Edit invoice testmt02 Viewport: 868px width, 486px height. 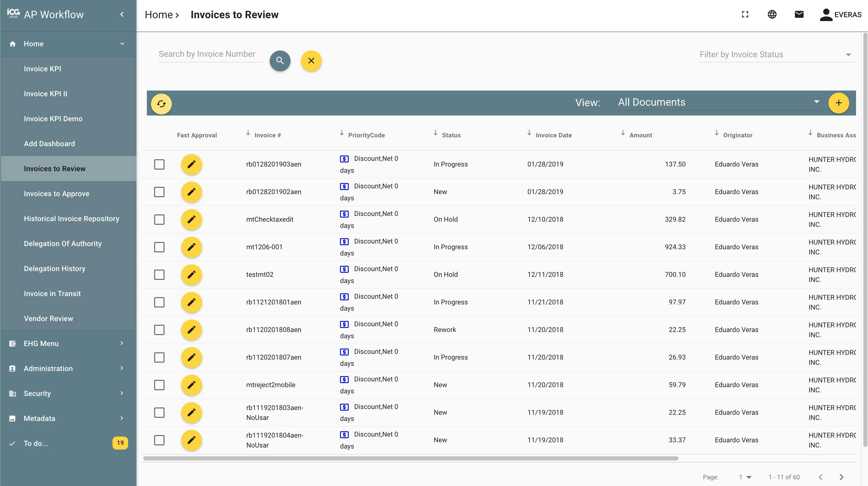click(x=191, y=275)
